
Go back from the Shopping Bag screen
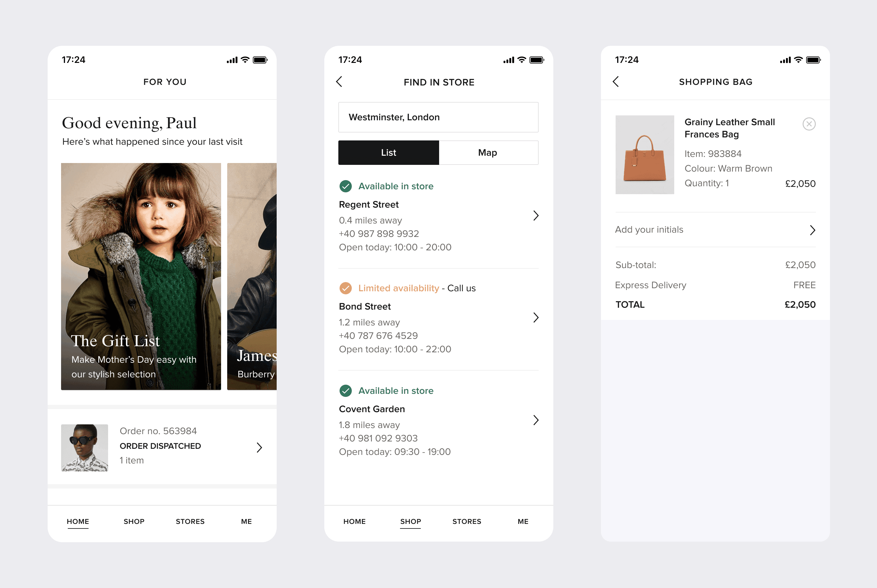(x=616, y=82)
